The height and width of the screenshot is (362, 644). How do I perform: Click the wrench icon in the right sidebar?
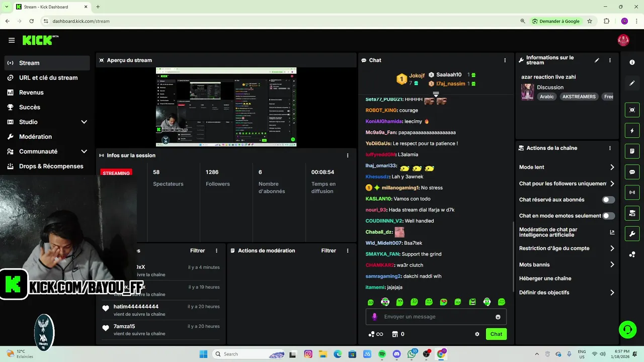(632, 234)
